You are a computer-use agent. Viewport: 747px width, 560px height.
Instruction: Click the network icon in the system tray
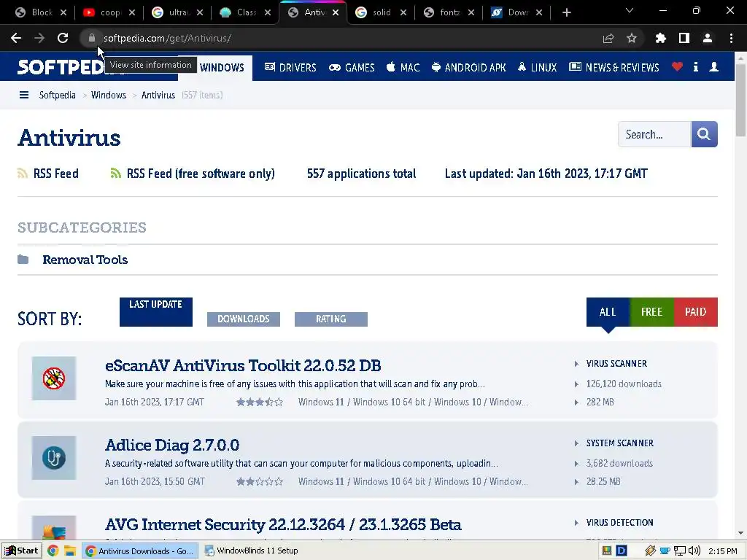680,551
